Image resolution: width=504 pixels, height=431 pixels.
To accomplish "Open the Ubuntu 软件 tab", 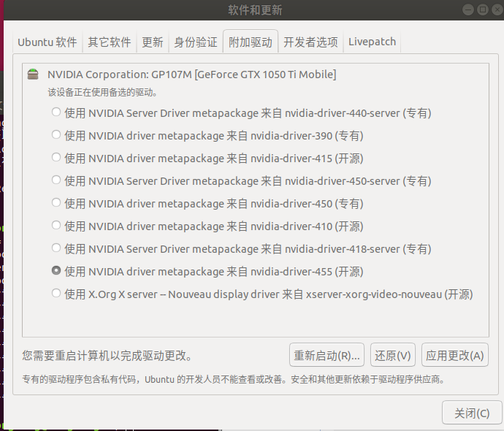I will tap(47, 42).
